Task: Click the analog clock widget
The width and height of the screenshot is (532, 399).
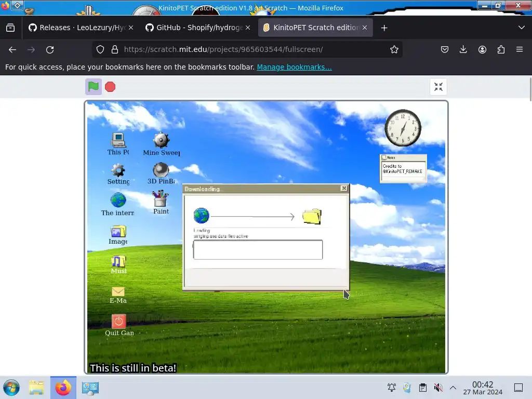Action: tap(403, 128)
